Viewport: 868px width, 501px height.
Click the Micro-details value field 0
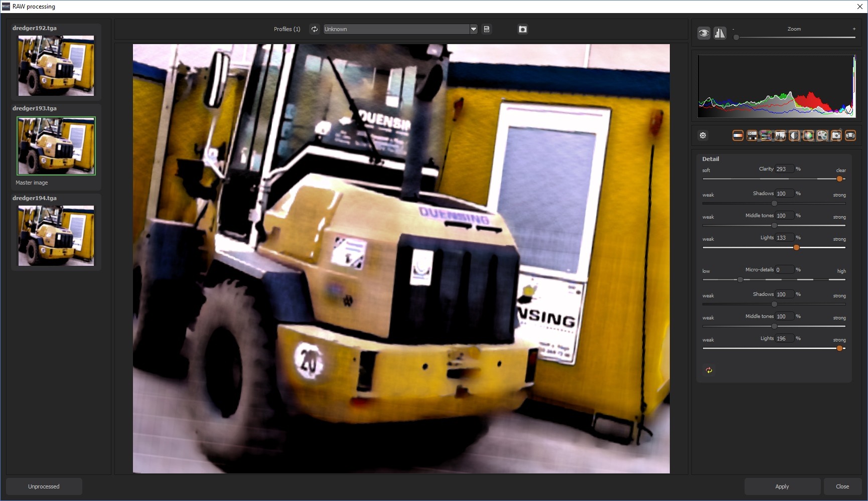pos(784,270)
